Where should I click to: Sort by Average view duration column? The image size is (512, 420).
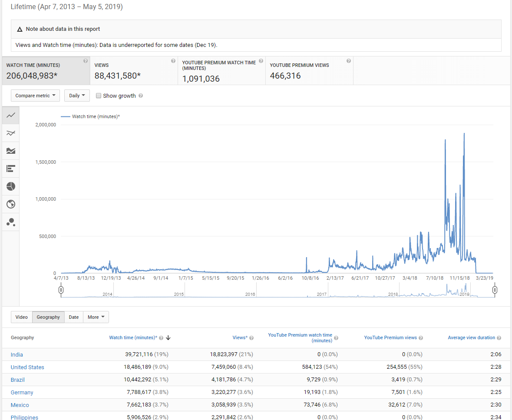pyautogui.click(x=471, y=338)
